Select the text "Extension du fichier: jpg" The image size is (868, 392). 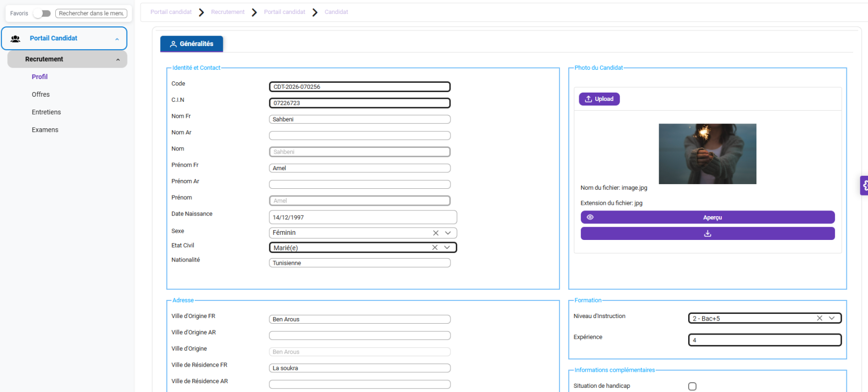611,203
